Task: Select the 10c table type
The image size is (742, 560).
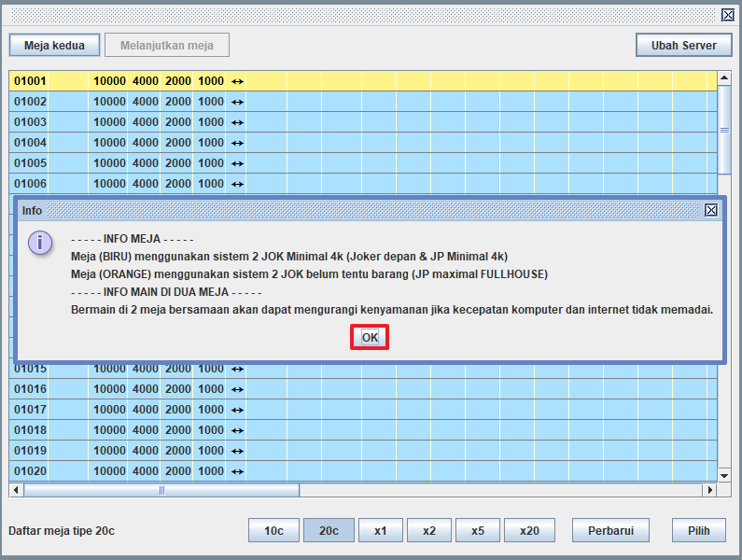Action: 273,530
